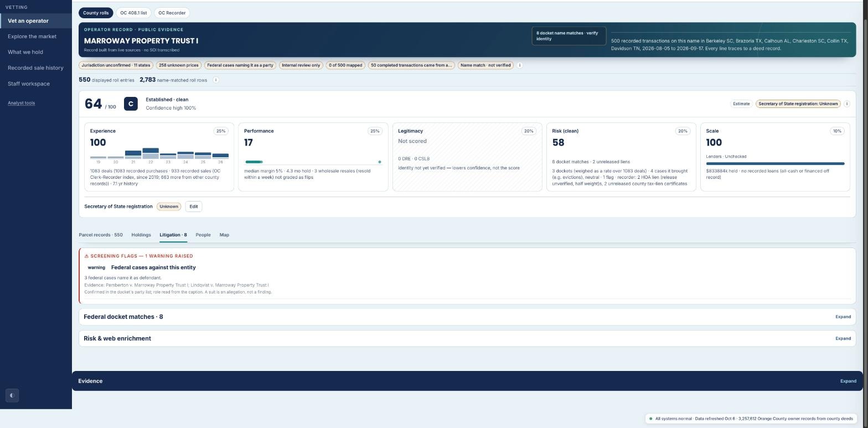The width and height of the screenshot is (868, 428).
Task: Switch to OC 408.1 list source
Action: click(134, 13)
